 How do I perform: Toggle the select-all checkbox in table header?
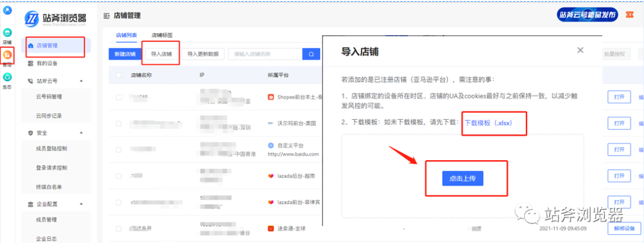point(119,76)
